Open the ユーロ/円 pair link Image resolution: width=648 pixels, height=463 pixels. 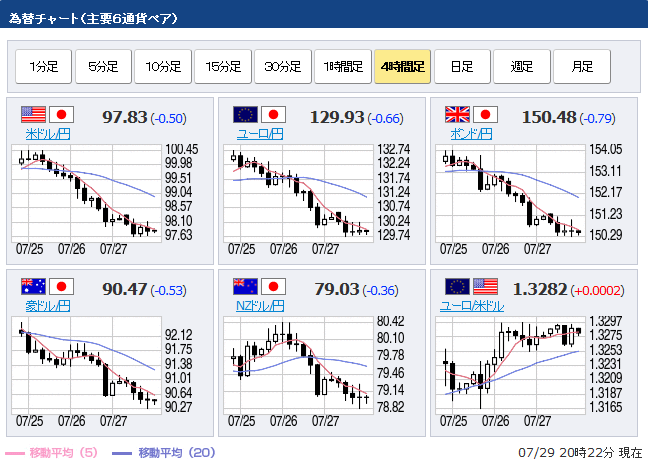pyautogui.click(x=260, y=133)
